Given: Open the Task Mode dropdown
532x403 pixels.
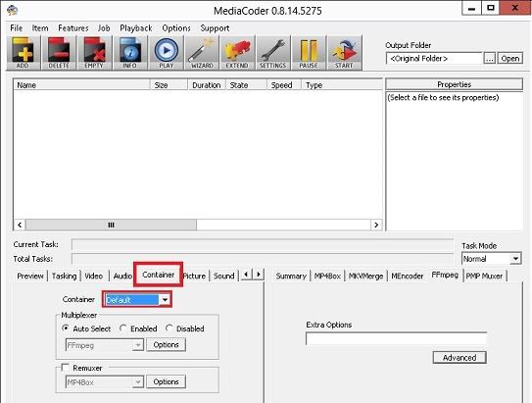Looking at the screenshot, I should point(515,259).
